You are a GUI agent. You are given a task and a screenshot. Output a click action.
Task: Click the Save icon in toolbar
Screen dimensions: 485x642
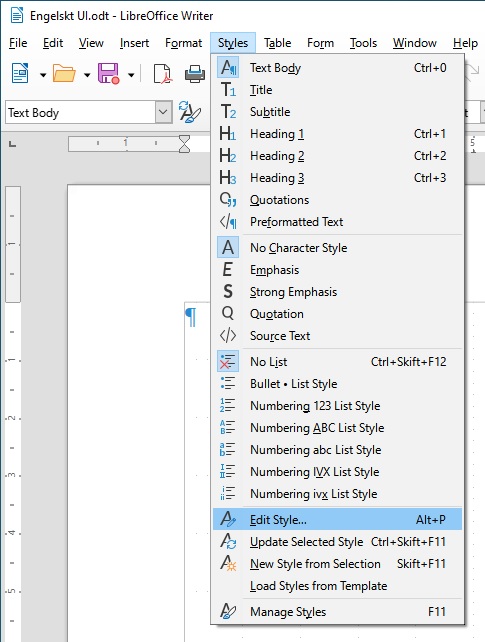tap(108, 74)
